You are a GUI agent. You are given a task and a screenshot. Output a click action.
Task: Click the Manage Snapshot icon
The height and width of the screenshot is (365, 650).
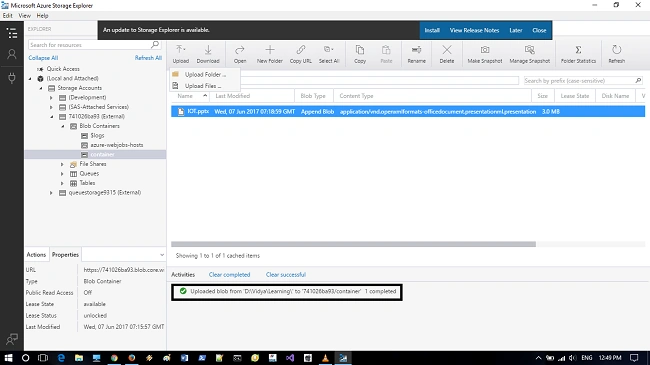coord(529,54)
